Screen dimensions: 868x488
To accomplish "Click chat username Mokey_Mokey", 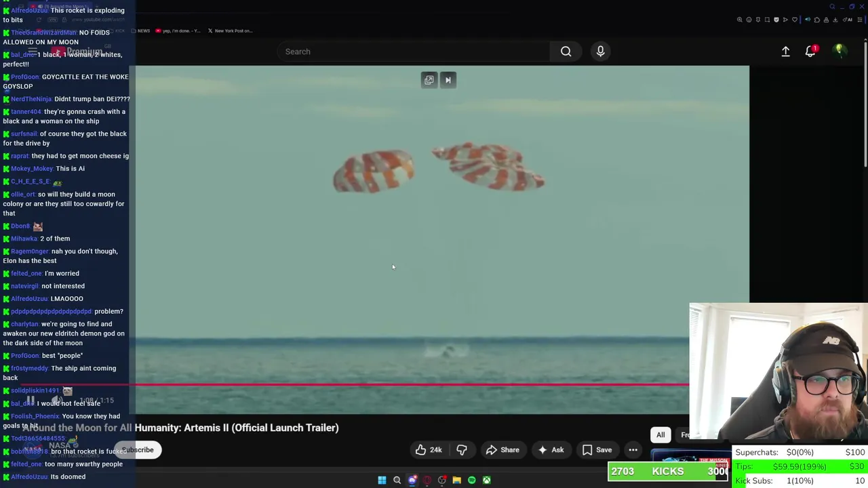I will (x=32, y=169).
